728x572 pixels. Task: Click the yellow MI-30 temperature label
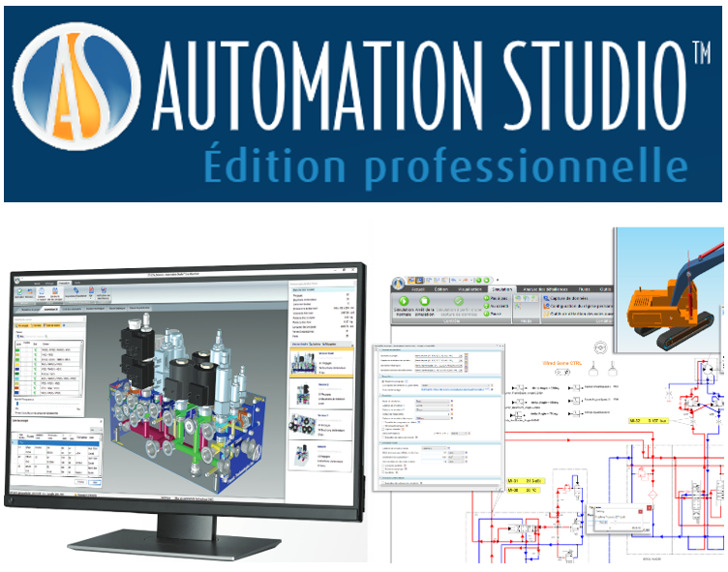(523, 490)
